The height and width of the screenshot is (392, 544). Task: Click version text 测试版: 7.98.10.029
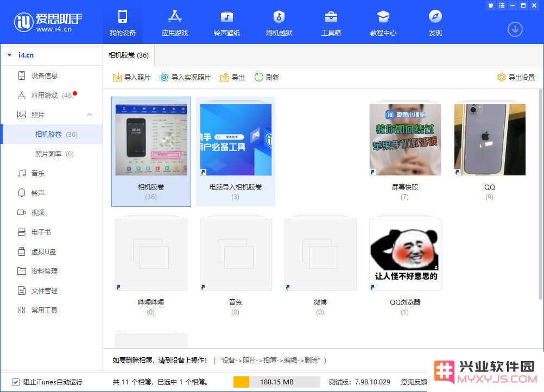tap(359, 382)
